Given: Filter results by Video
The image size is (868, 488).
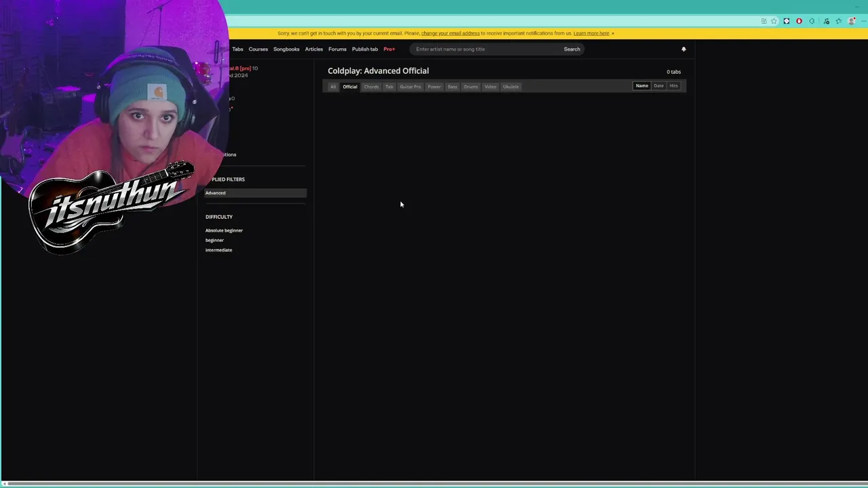Looking at the screenshot, I should (490, 87).
